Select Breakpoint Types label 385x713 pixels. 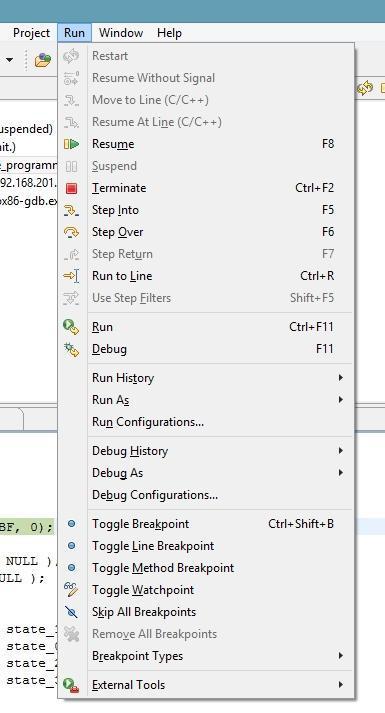click(137, 656)
